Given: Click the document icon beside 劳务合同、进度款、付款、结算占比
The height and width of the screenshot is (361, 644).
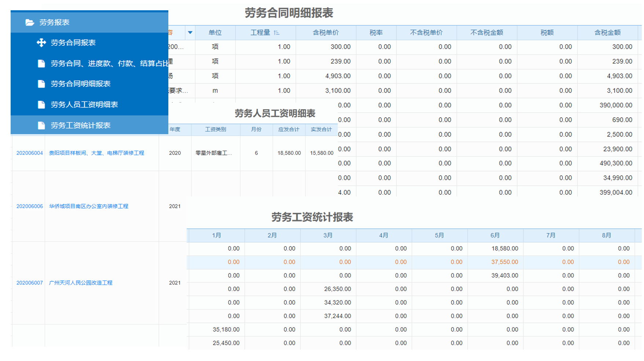Looking at the screenshot, I should click(x=41, y=63).
